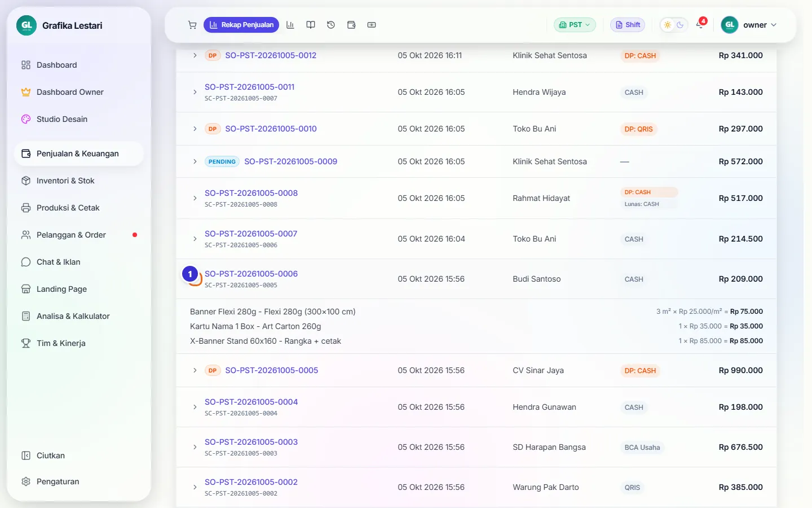Image resolution: width=812 pixels, height=508 pixels.
Task: Click the BCA Usaha payment tag
Action: (x=642, y=448)
